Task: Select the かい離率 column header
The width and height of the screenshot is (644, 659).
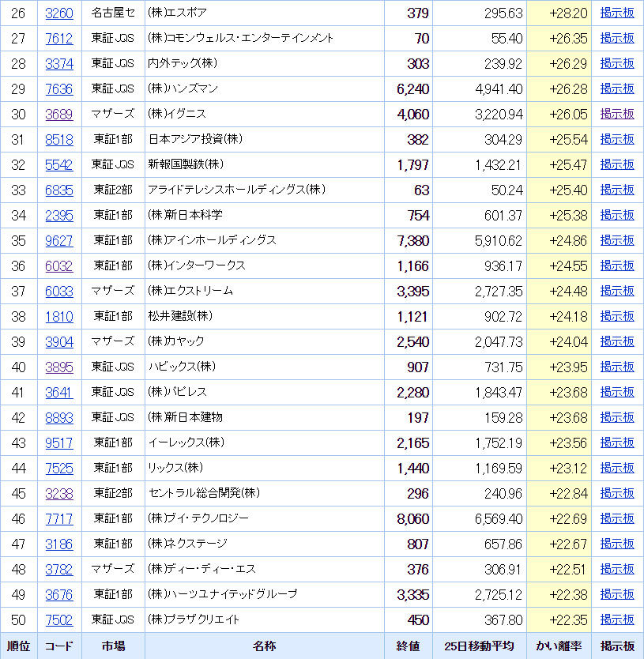Action: pyautogui.click(x=559, y=646)
